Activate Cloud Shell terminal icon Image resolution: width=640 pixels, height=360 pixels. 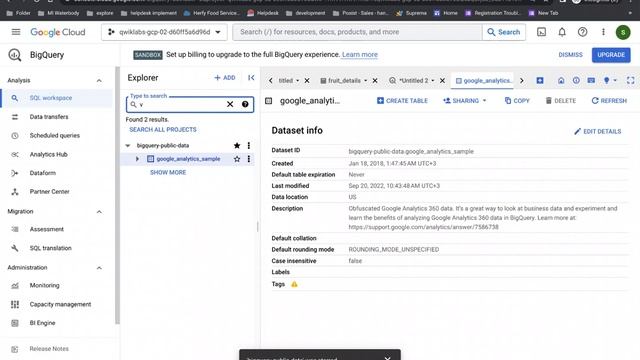tap(541, 32)
